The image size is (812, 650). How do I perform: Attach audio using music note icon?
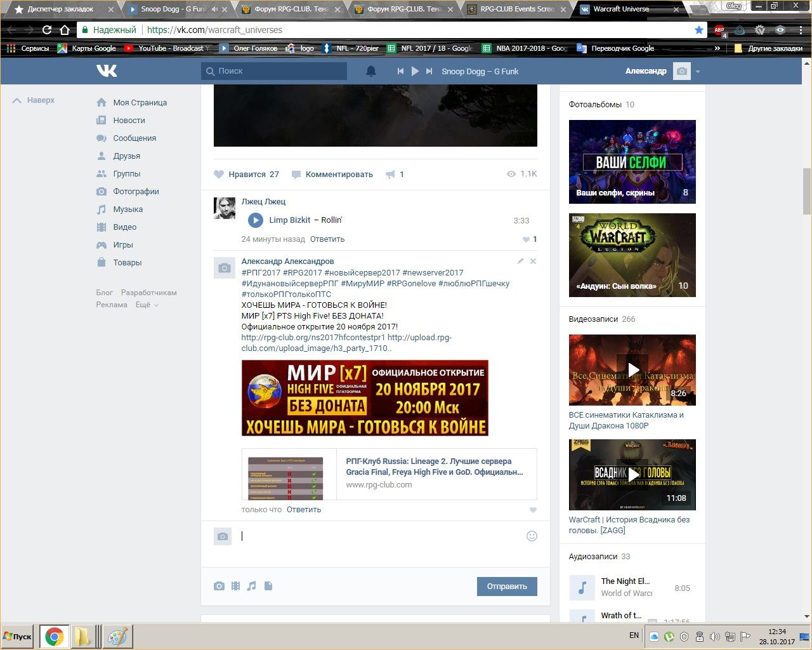pos(252,586)
